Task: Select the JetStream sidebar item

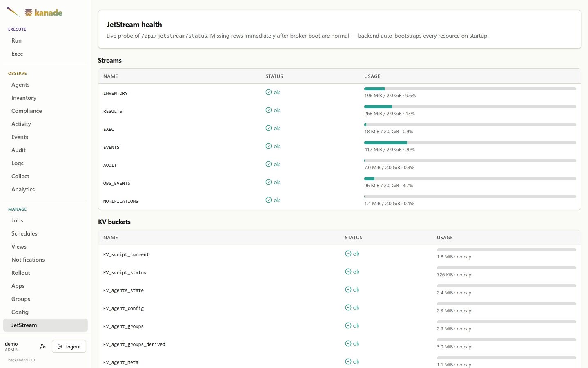Action: [x=45, y=325]
